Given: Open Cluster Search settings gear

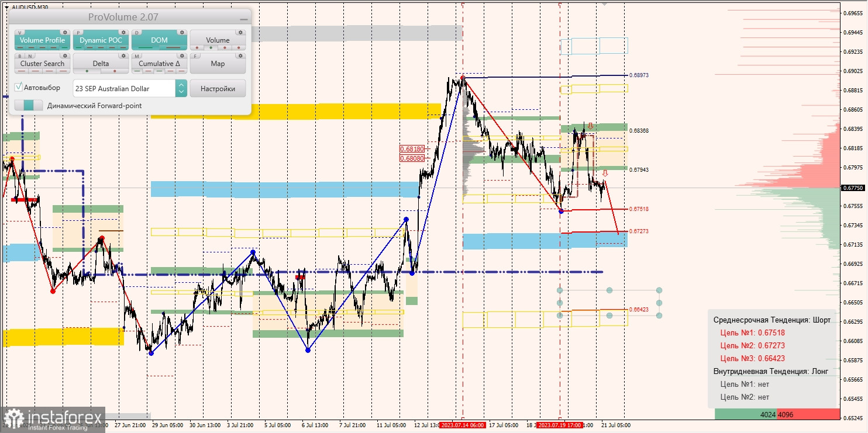Looking at the screenshot, I should [65, 56].
